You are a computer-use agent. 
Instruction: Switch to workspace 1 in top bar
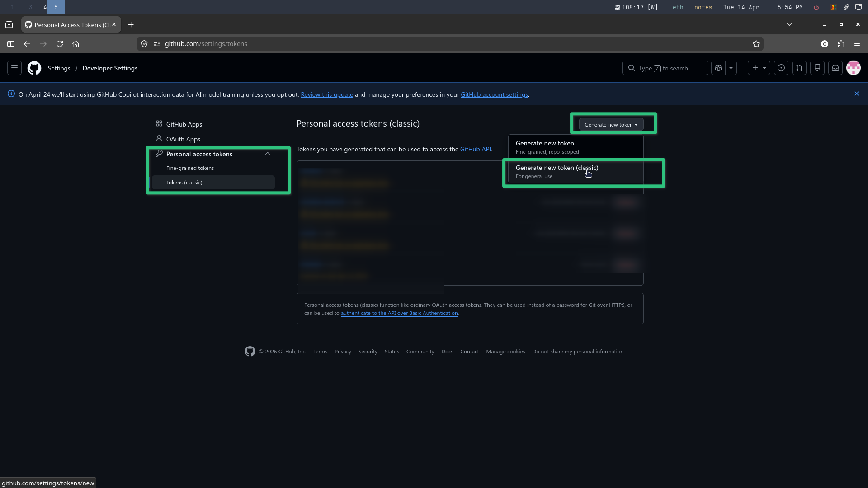[x=13, y=7]
